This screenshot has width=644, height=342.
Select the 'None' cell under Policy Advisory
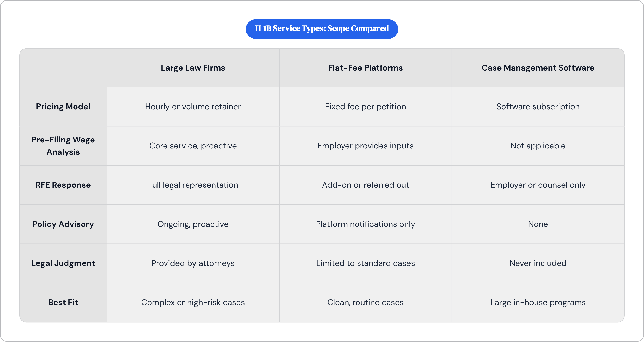coord(538,224)
